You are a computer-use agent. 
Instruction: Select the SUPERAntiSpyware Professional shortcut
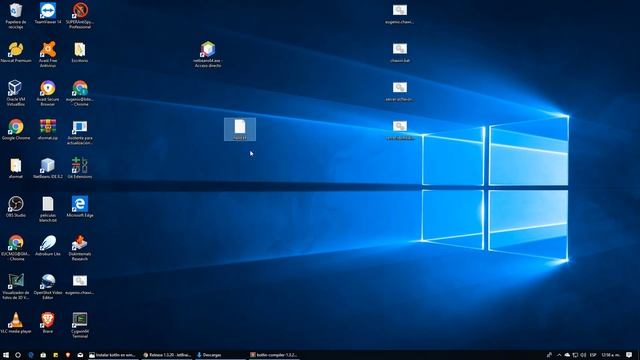point(80,16)
